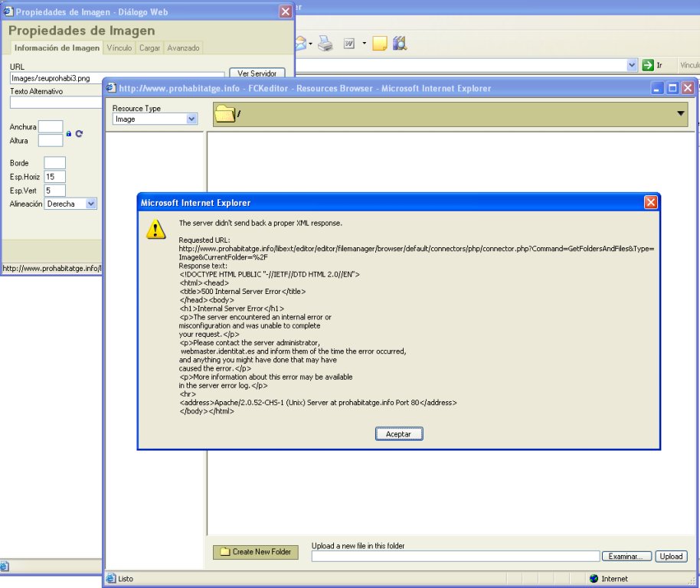This screenshot has height=588, width=700.
Task: Switch to the Vínculo tab
Action: point(119,47)
